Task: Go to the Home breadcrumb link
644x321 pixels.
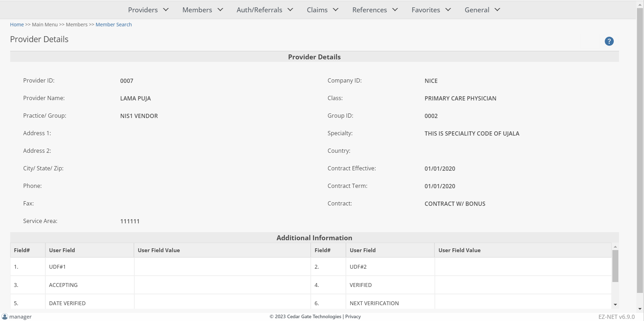Action: 17,25
